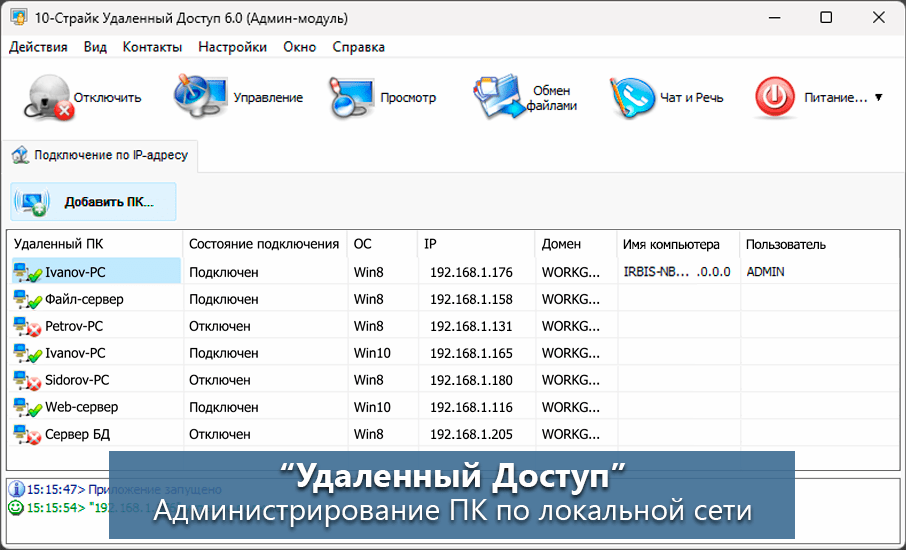Click IP address 192.168.1.116
Viewport: 906px width, 550px height.
pos(471,407)
